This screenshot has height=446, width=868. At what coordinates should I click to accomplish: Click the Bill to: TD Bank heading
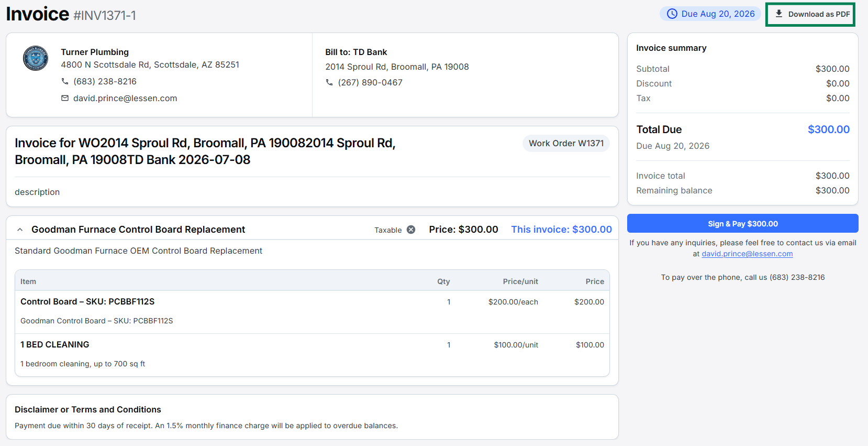356,52
